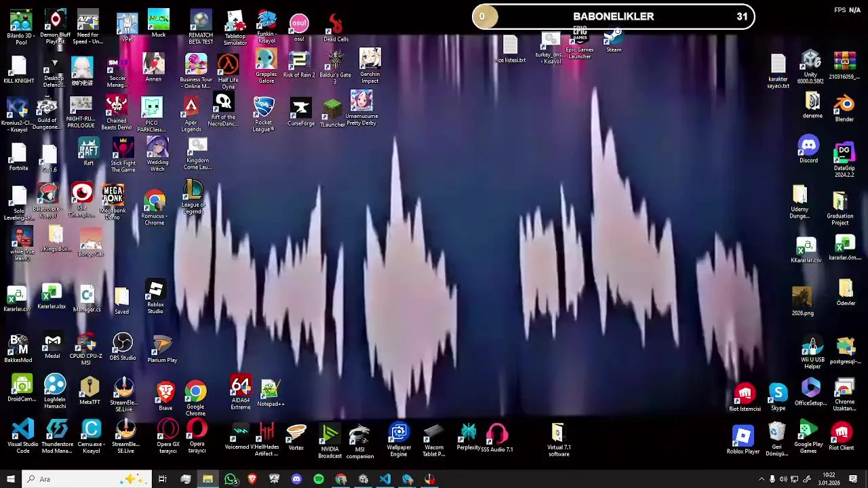The image size is (868, 488).
Task: Open the Vortex mod manager icon
Action: click(296, 437)
